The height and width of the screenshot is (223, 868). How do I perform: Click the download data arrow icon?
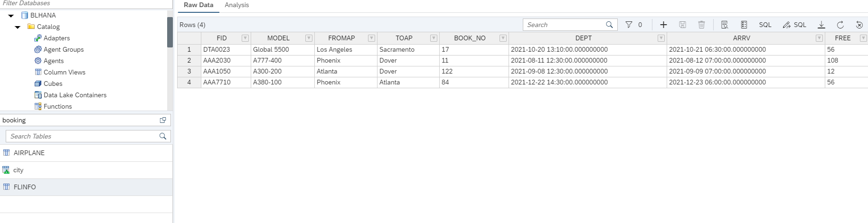[x=821, y=25]
